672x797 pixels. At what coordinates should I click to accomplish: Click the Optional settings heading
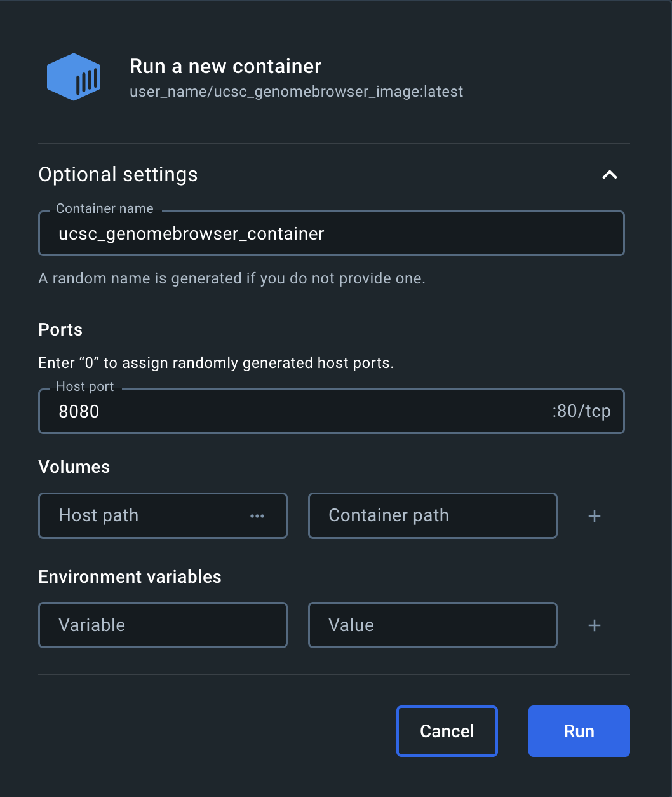click(118, 175)
